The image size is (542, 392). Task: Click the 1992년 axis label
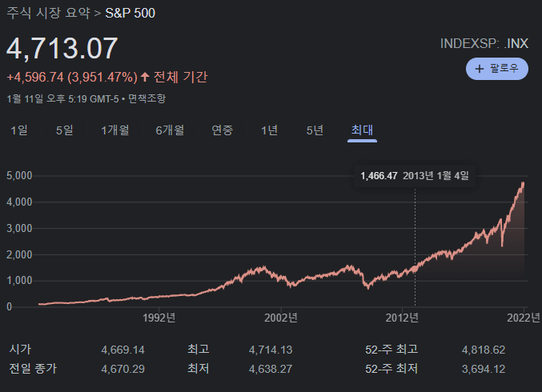[x=159, y=318]
